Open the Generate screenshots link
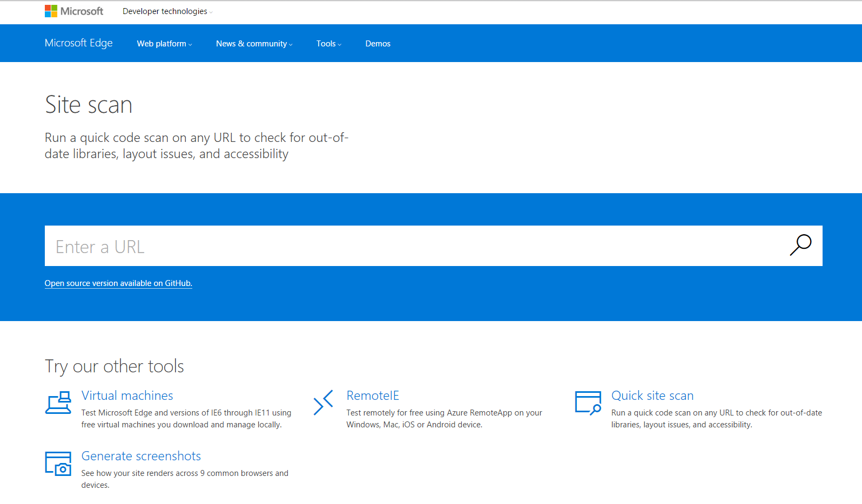This screenshot has width=862, height=504. click(142, 456)
